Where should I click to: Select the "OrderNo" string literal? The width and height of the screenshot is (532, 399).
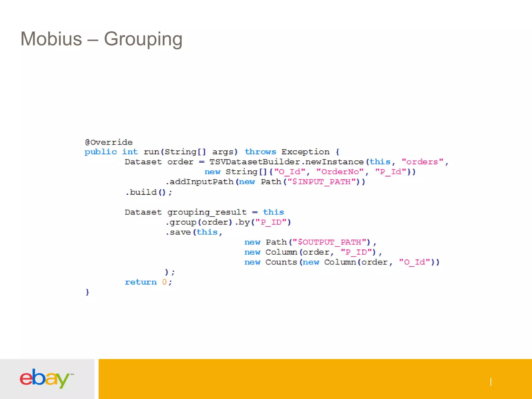(x=340, y=172)
